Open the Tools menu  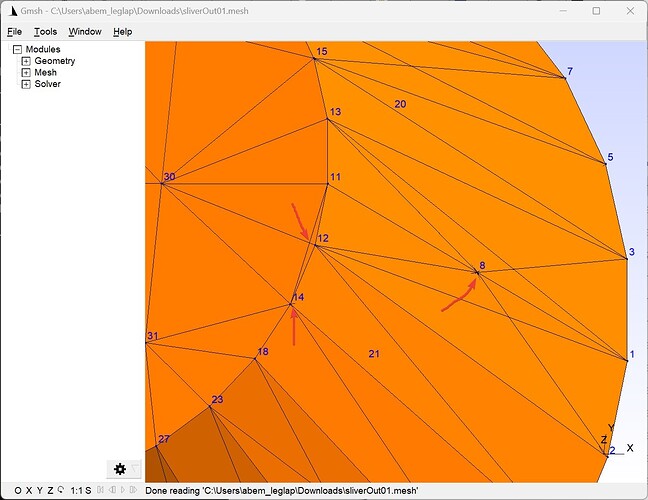click(45, 32)
